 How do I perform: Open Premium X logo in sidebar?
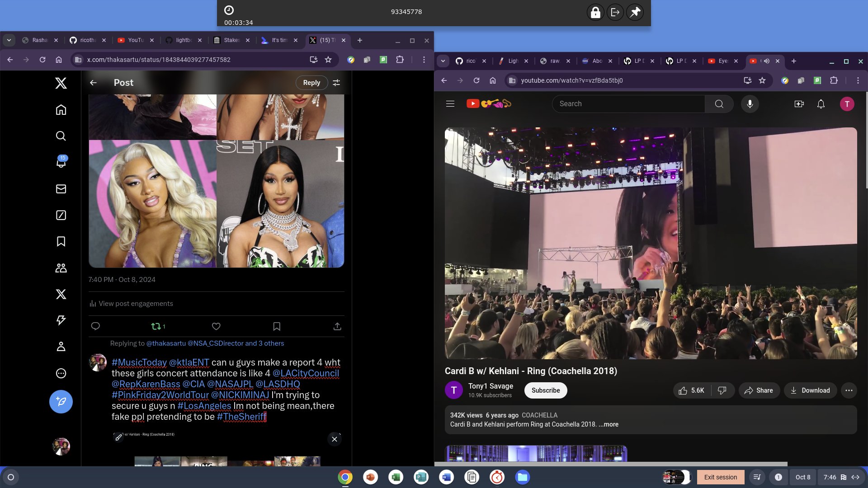tap(61, 294)
